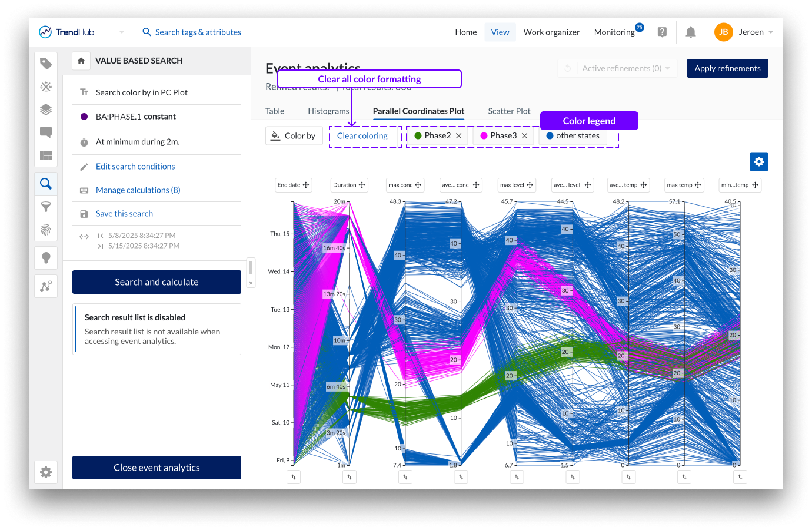Click the Search and calculate button
The image size is (812, 530).
click(157, 282)
